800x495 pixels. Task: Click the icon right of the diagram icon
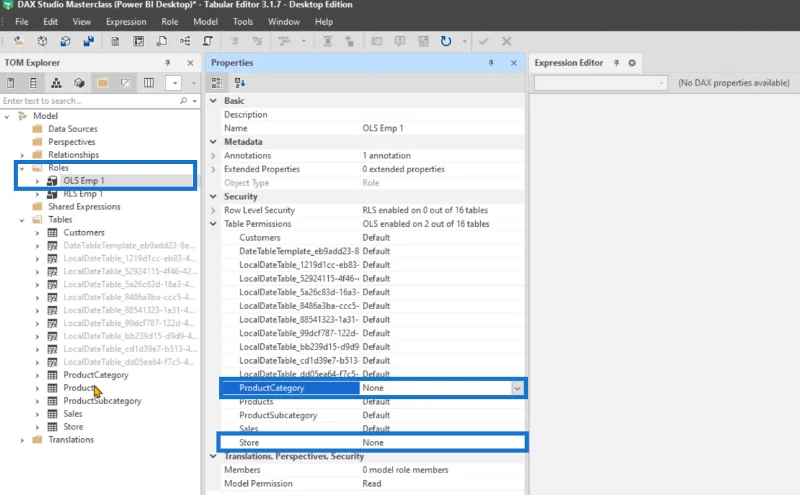pos(208,41)
